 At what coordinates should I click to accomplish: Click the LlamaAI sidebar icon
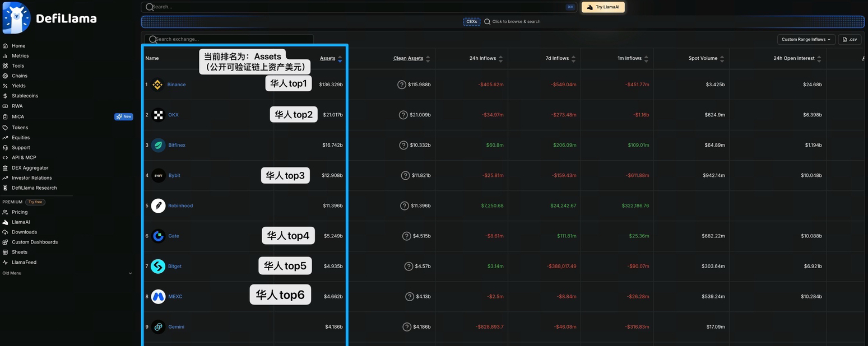pyautogui.click(x=5, y=222)
